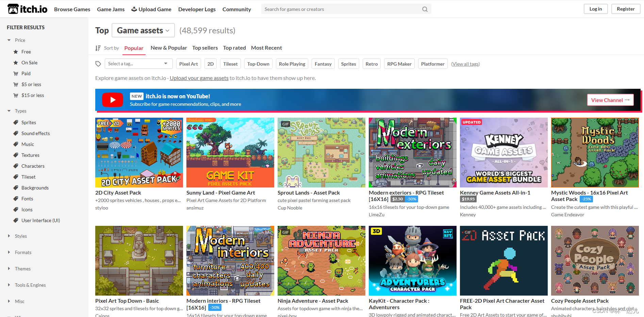The image size is (644, 317).
Task: Click the 3D badge on KayKit thumbnail
Action: 376,231
